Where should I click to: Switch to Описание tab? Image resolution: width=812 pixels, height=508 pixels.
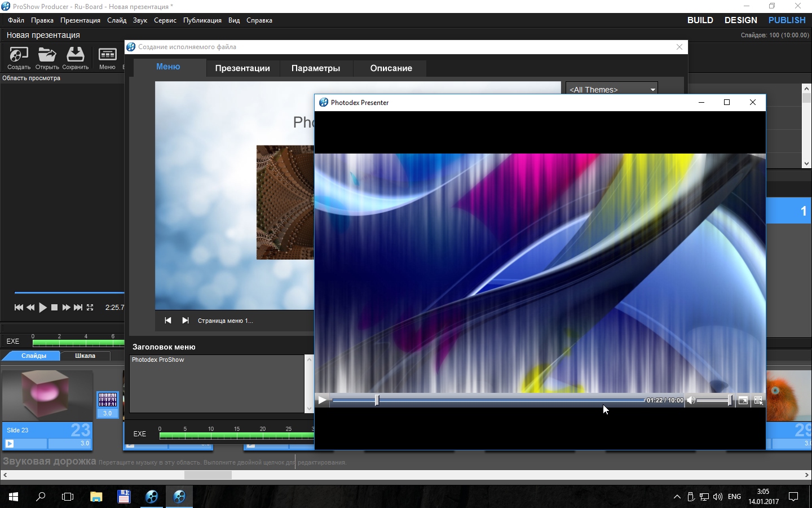pyautogui.click(x=391, y=68)
